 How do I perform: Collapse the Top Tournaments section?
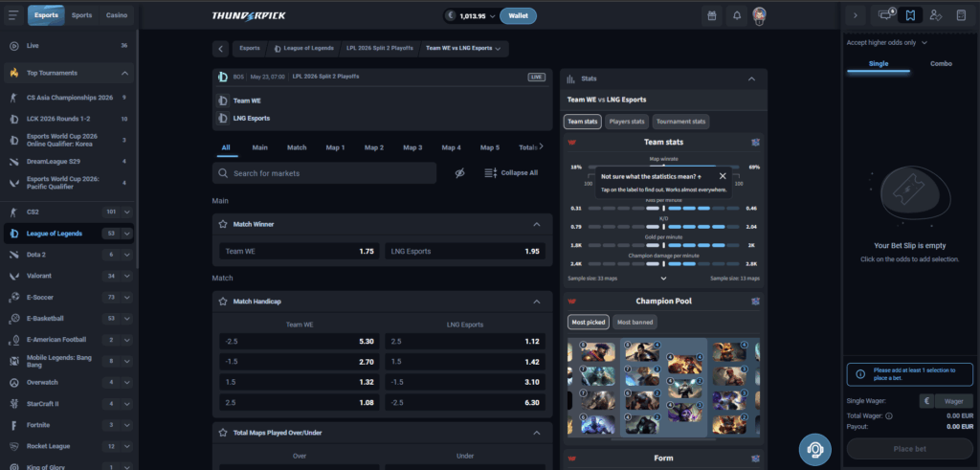click(x=124, y=73)
